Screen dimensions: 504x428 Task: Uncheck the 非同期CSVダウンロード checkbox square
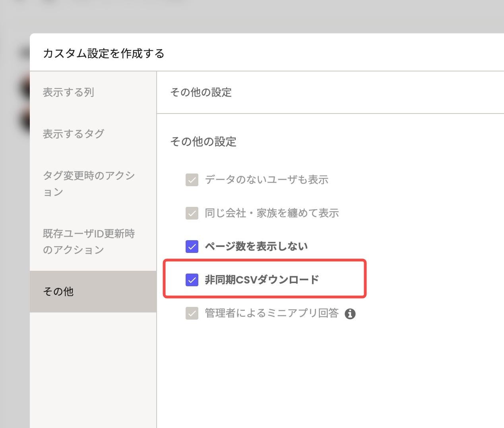click(x=192, y=280)
